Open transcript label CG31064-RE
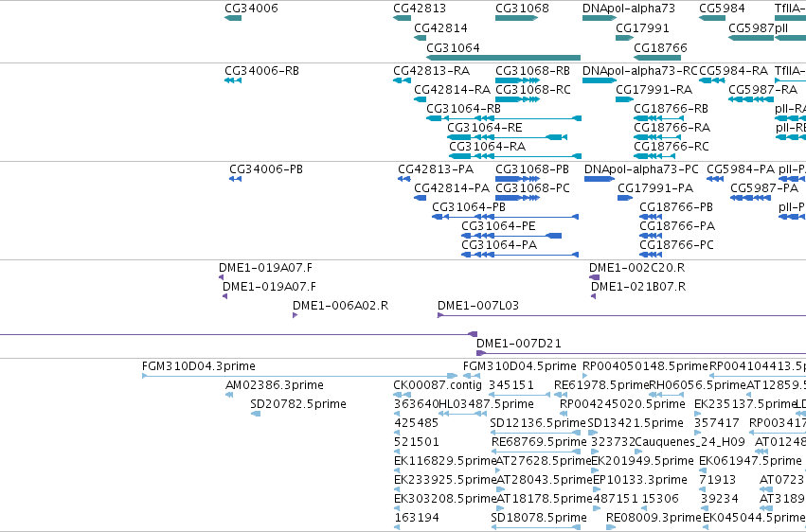The height and width of the screenshot is (532, 806). (x=484, y=128)
